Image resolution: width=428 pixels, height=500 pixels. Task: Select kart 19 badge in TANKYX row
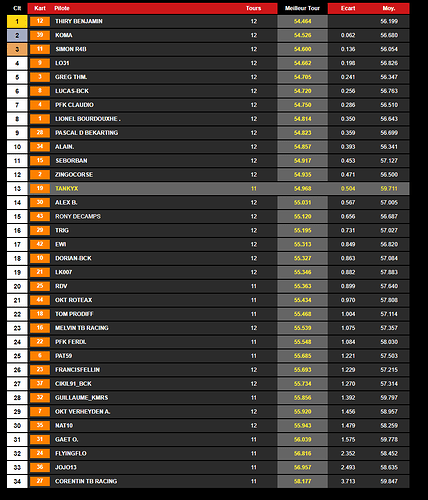pyautogui.click(x=40, y=189)
